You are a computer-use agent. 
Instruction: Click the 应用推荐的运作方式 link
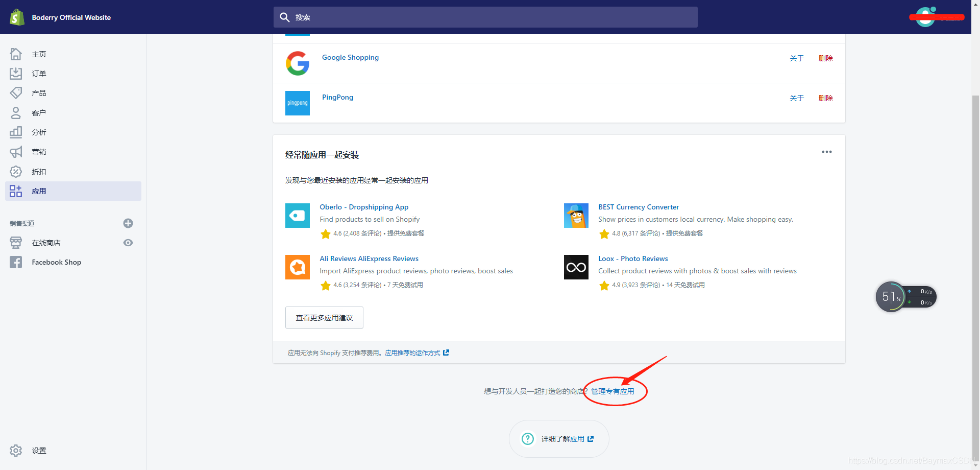[412, 353]
